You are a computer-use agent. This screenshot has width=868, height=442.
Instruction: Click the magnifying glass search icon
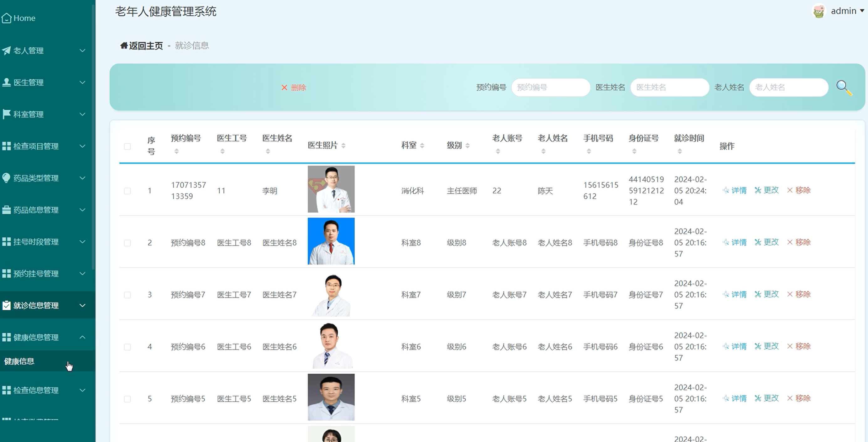(844, 88)
